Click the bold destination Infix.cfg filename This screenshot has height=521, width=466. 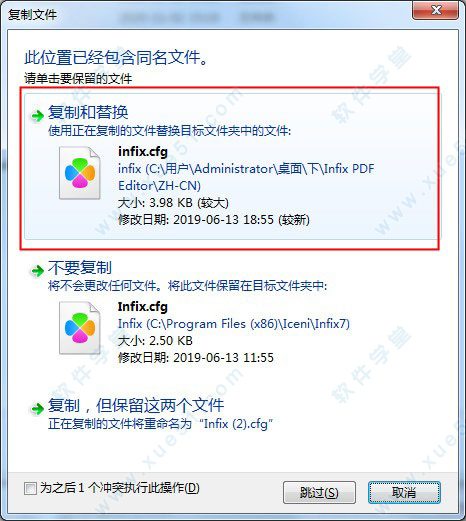click(143, 307)
